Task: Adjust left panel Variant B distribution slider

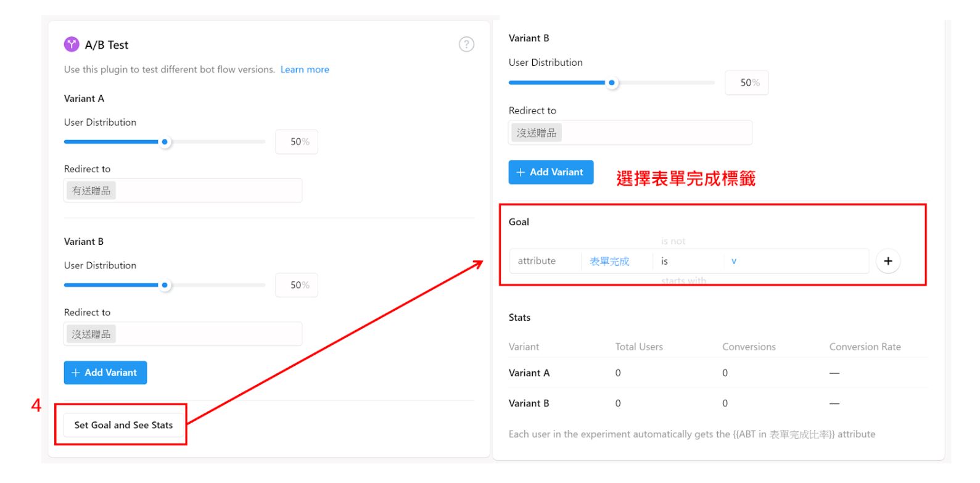Action: [165, 285]
